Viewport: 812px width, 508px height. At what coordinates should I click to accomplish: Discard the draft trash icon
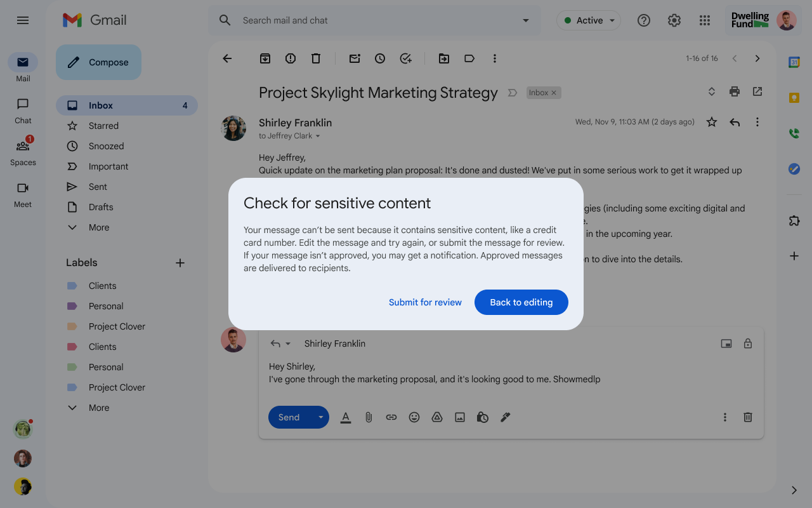click(x=748, y=417)
